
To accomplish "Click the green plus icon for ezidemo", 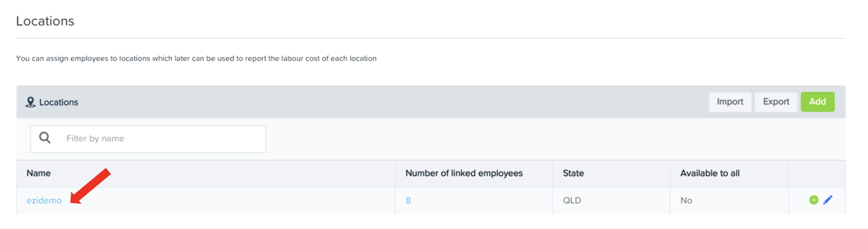I will pyautogui.click(x=814, y=200).
